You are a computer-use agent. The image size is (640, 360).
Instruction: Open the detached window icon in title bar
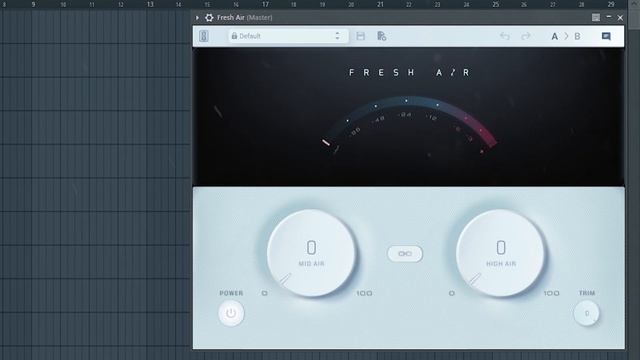pyautogui.click(x=596, y=17)
